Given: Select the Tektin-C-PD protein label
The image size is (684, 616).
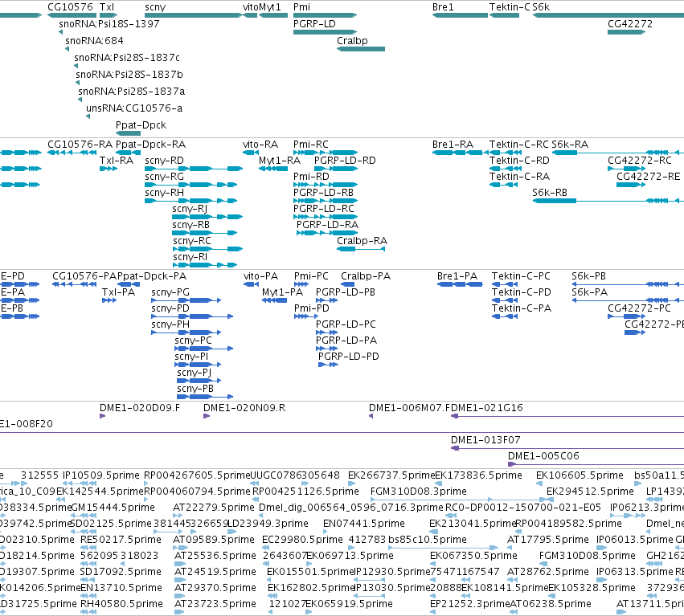Looking at the screenshot, I should click(x=522, y=292).
